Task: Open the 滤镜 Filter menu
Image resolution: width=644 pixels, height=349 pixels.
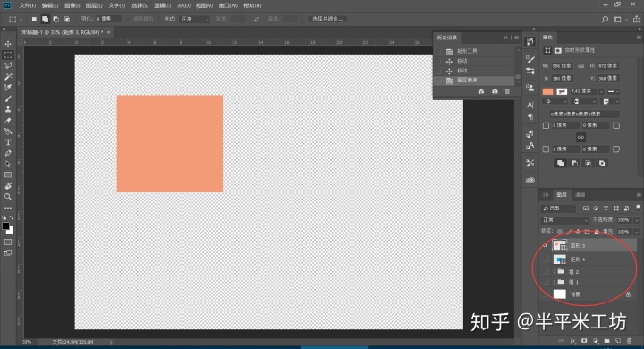Action: pyautogui.click(x=162, y=5)
